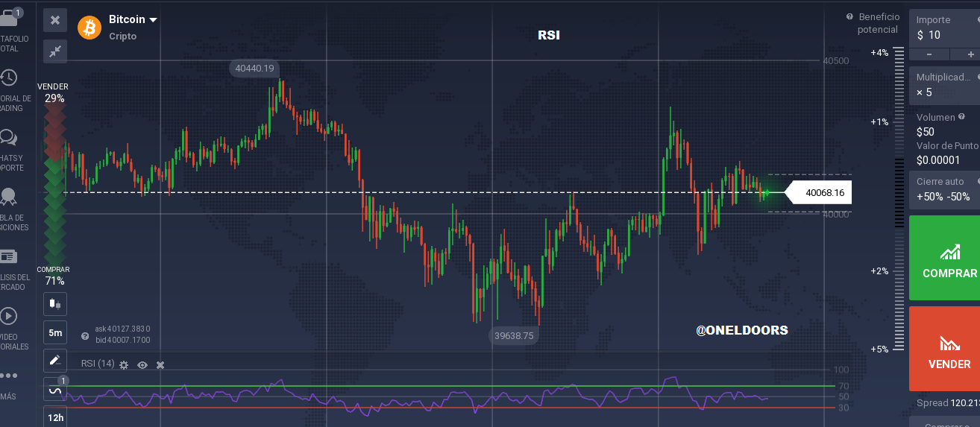Open the 12h time range selector
The width and height of the screenshot is (980, 427).
tap(55, 417)
